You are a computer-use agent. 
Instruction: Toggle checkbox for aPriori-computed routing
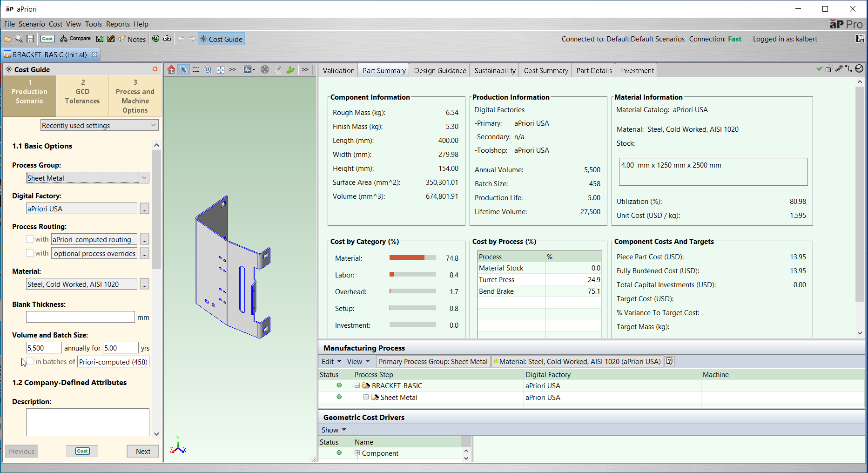point(30,239)
